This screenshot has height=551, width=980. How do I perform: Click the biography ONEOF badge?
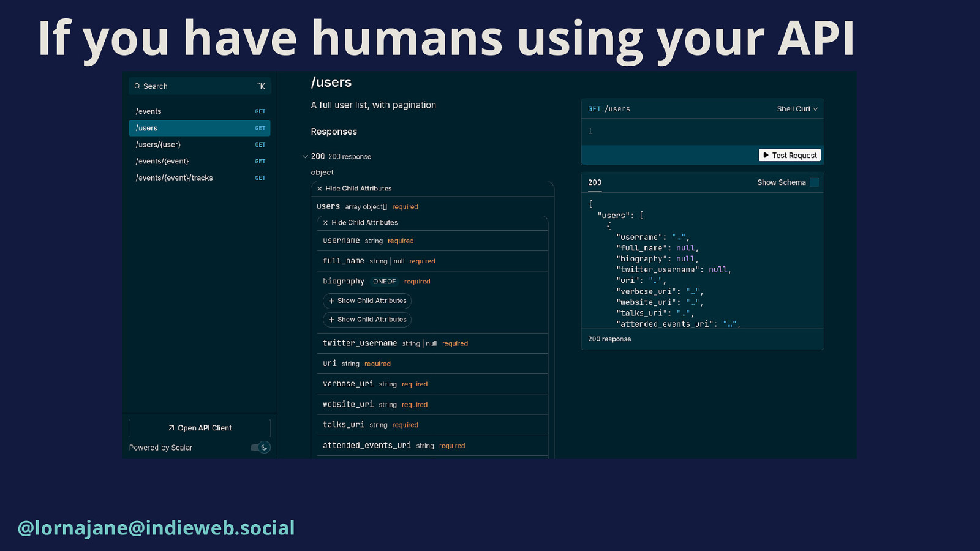click(x=384, y=282)
